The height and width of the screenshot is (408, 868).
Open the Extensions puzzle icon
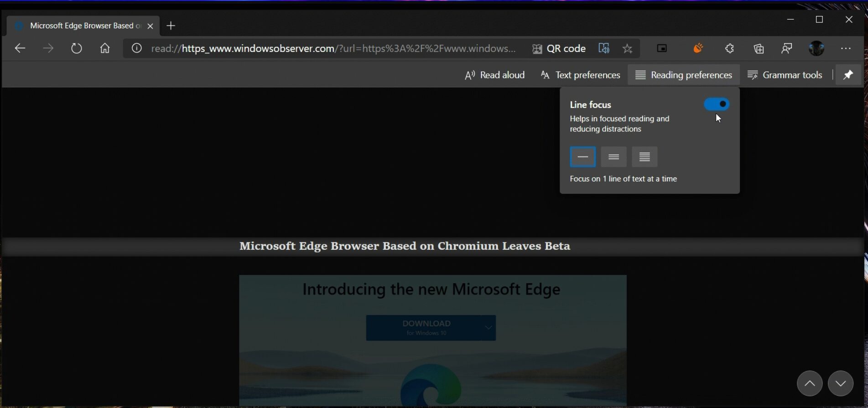pyautogui.click(x=729, y=48)
